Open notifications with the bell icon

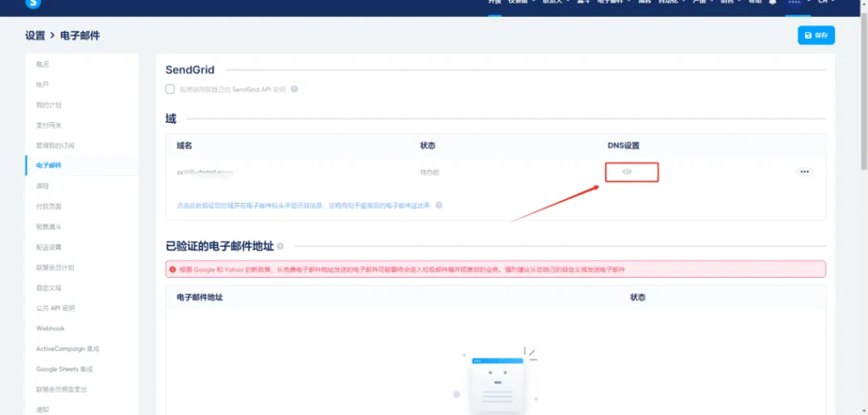point(773,3)
